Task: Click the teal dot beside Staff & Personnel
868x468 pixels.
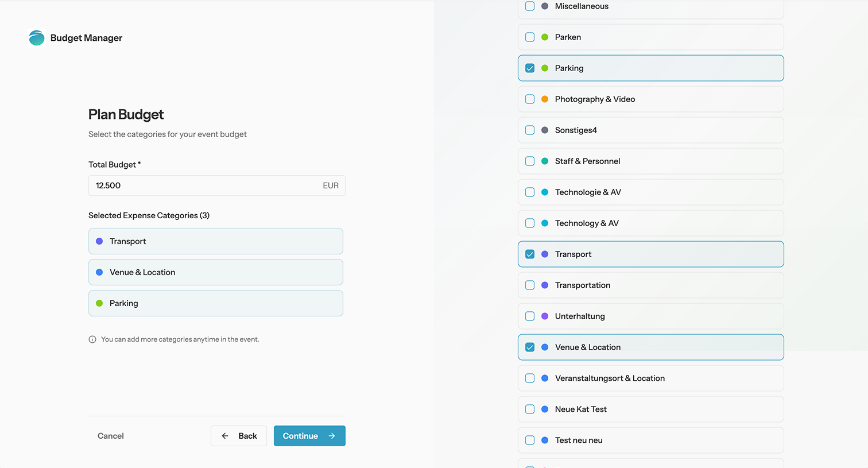Action: 545,161
